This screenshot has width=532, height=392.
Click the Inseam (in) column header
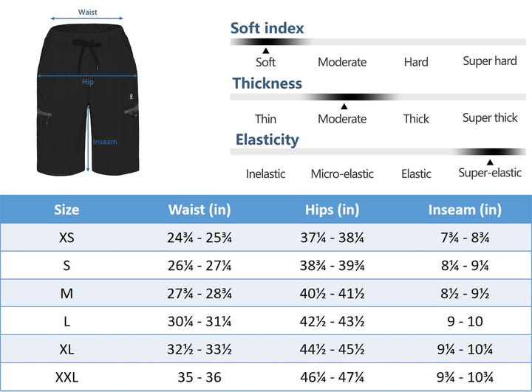pos(465,210)
